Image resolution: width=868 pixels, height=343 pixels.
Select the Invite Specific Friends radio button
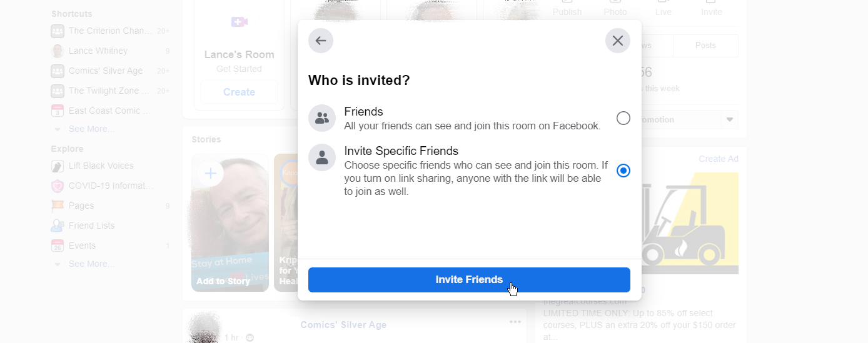click(623, 171)
